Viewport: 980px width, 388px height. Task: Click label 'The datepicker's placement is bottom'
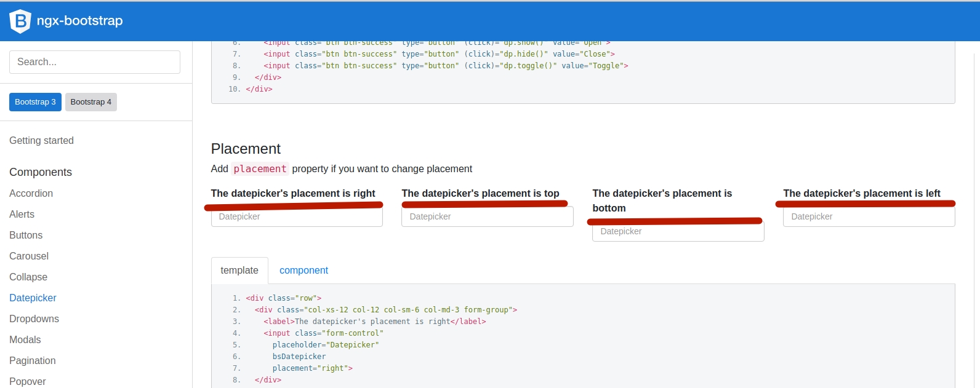[x=662, y=201]
